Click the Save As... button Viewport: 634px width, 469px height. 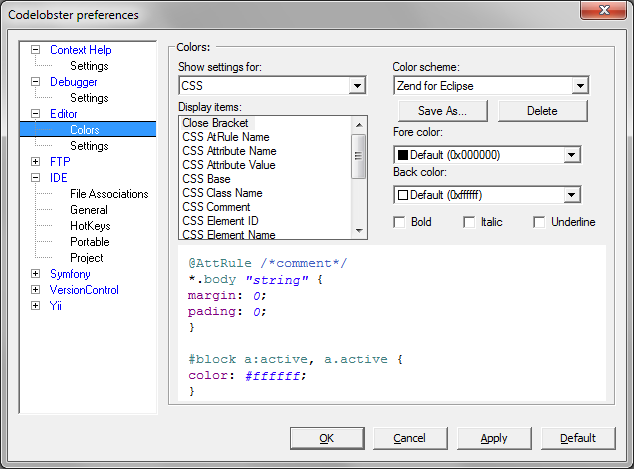click(443, 111)
